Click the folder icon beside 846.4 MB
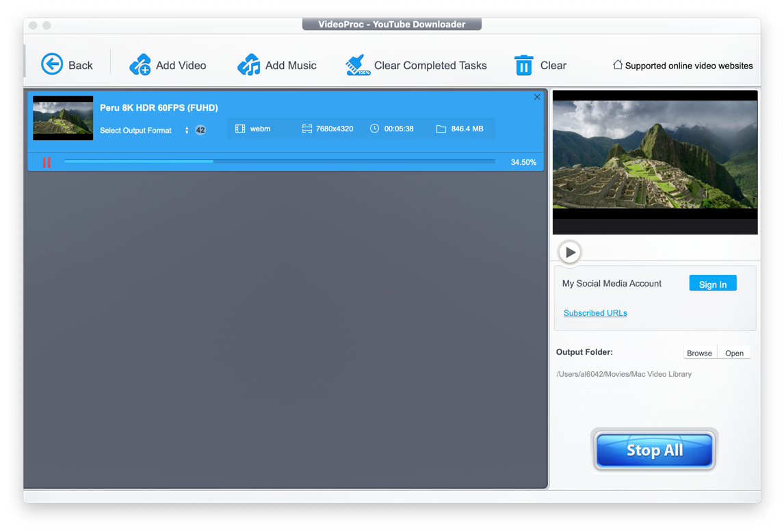Image resolution: width=784 pixels, height=532 pixels. click(x=441, y=129)
